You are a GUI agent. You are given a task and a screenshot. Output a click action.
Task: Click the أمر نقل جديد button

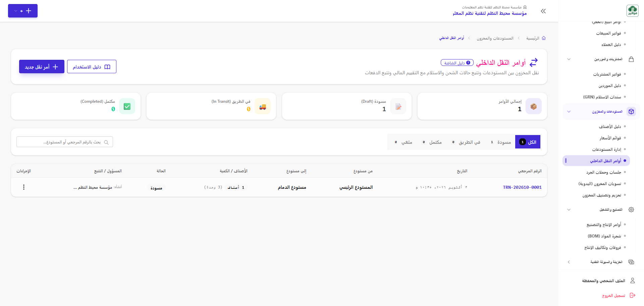(x=42, y=67)
